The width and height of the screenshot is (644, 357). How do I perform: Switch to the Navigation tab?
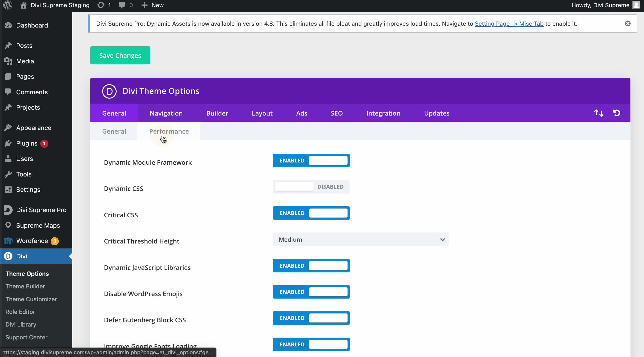166,113
